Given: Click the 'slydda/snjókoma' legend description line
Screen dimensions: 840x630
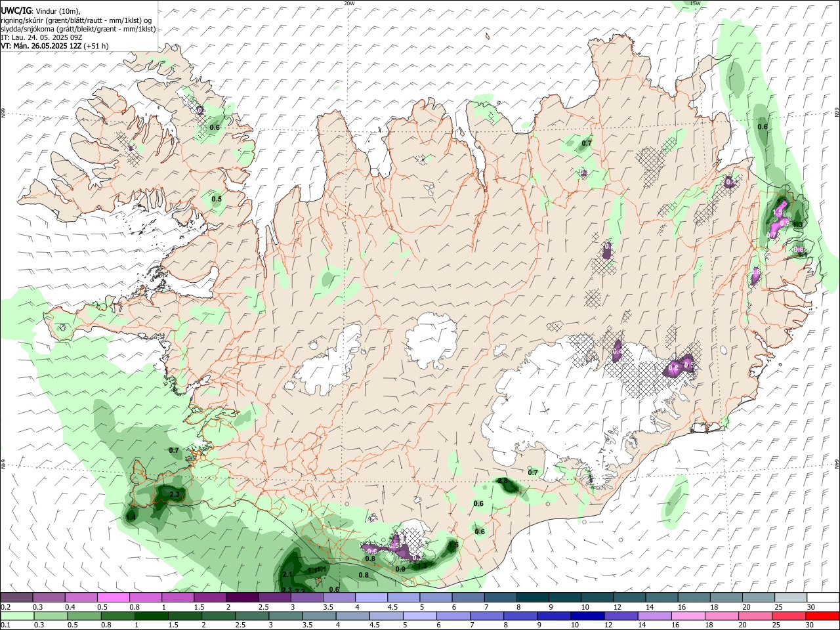Looking at the screenshot, I should point(78,29).
